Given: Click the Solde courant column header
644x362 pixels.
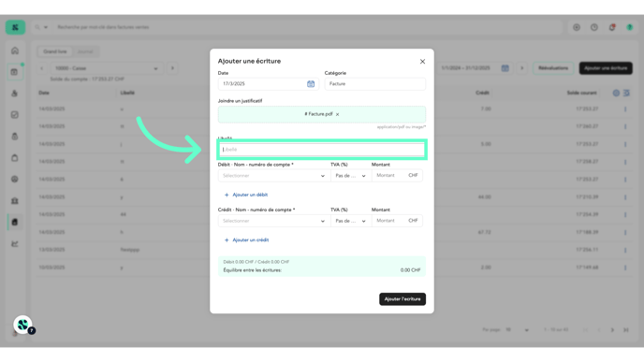Looking at the screenshot, I should click(x=581, y=94).
